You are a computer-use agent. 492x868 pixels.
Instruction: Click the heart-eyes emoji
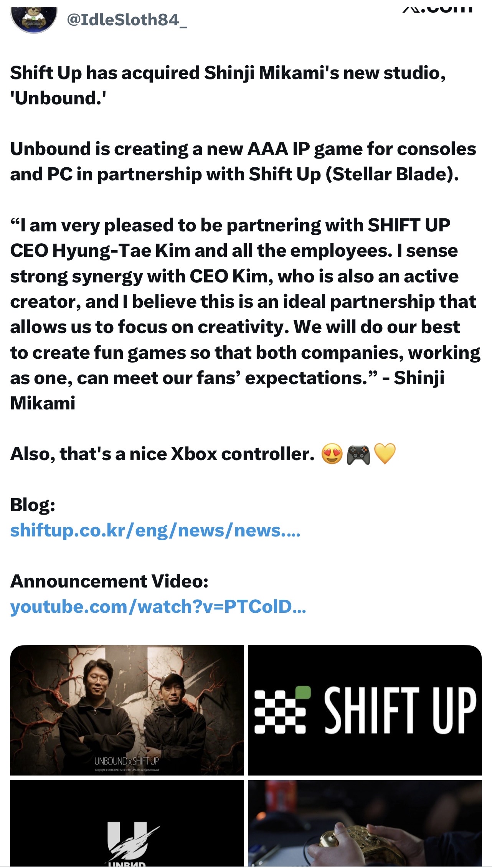coord(332,454)
